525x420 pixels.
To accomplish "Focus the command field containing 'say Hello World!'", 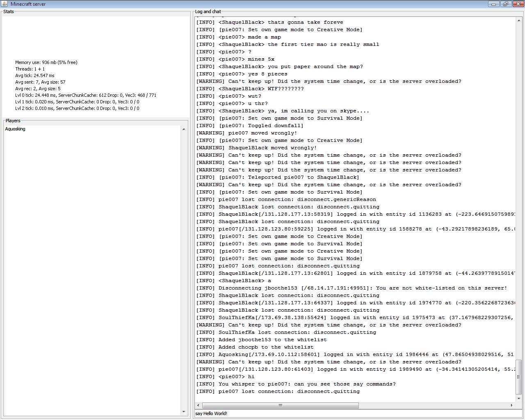I will pyautogui.click(x=358, y=413).
